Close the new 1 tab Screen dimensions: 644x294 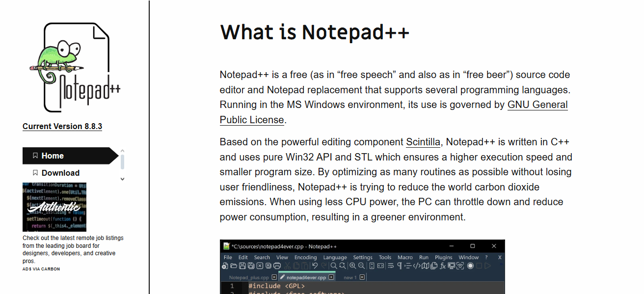[x=362, y=277]
